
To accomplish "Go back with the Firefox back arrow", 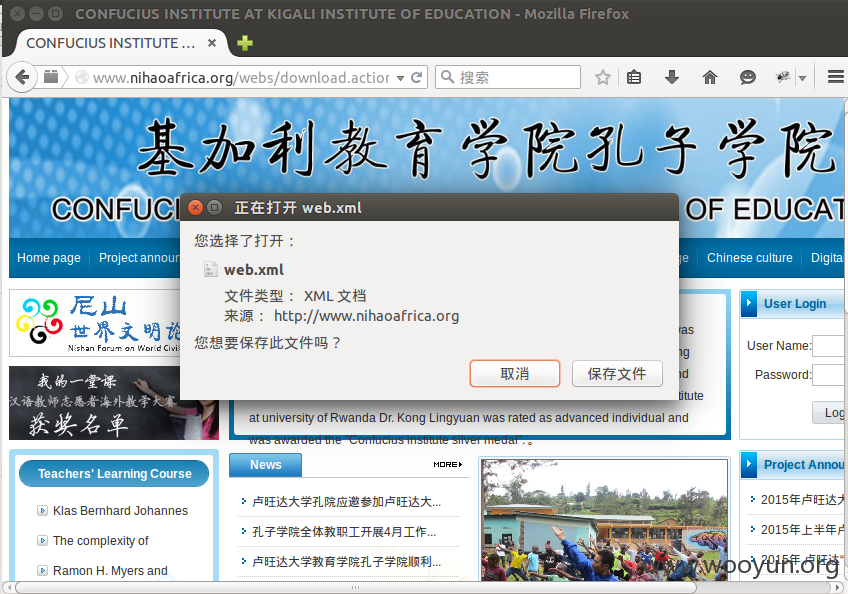I will tap(22, 77).
